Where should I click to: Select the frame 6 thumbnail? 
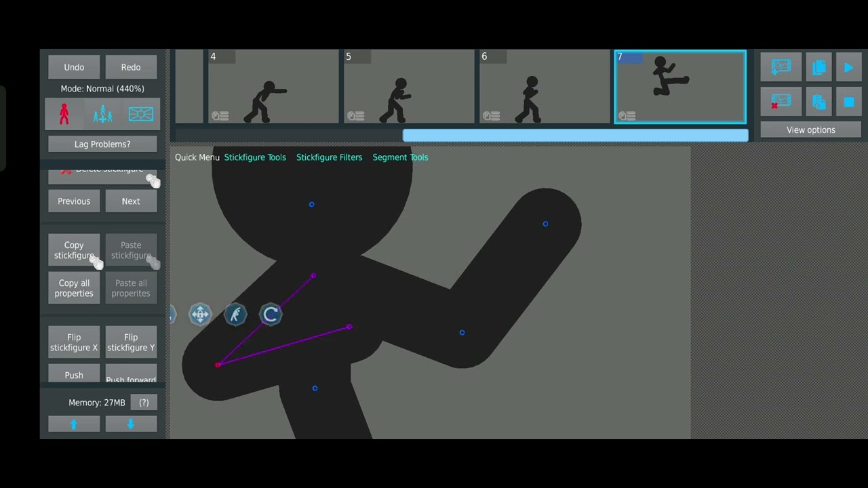point(545,87)
